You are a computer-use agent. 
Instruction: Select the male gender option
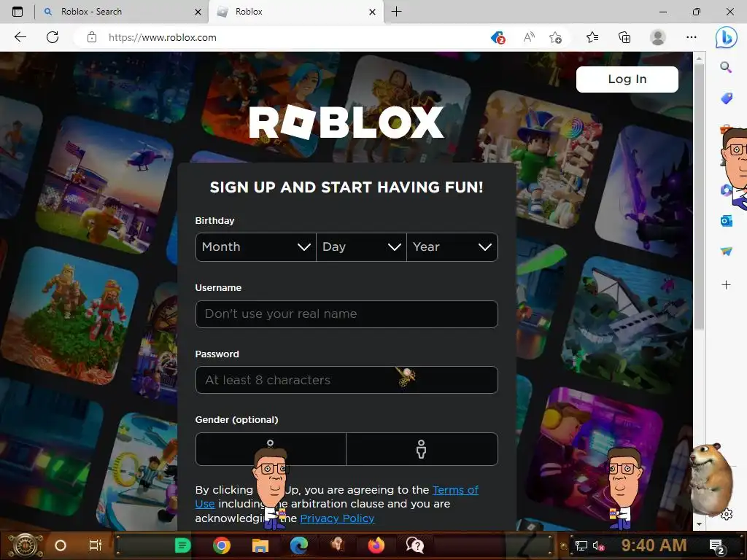coord(422,449)
